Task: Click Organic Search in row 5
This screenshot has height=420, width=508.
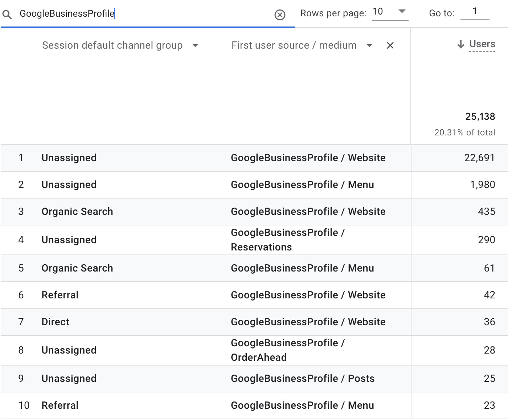Action: [x=77, y=268]
